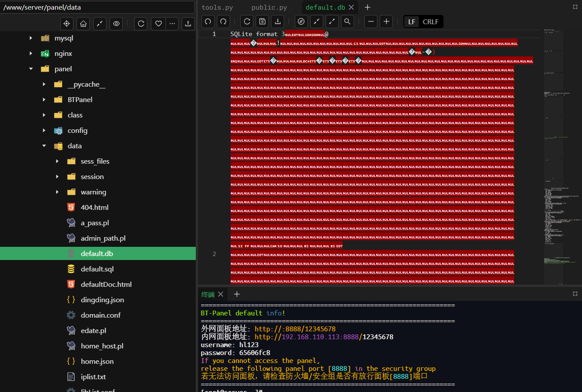Click the undo icon in editor toolbar
The height and width of the screenshot is (392, 582).
(x=208, y=22)
